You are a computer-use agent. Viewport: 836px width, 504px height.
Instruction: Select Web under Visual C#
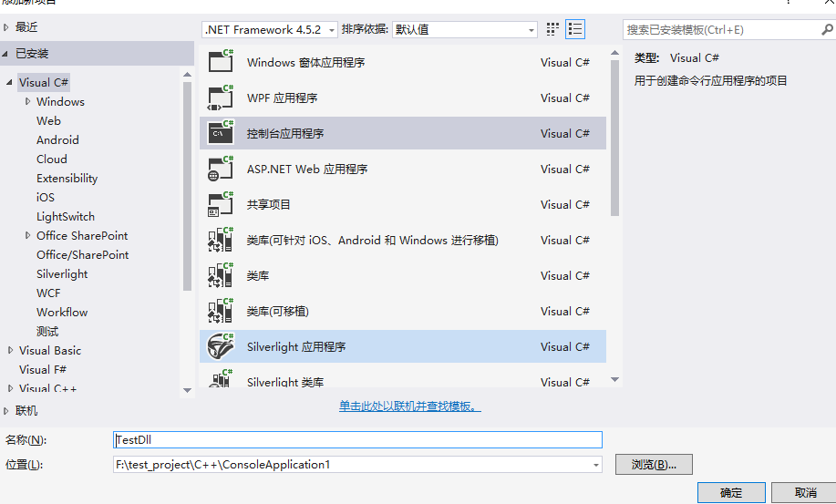[x=48, y=121]
